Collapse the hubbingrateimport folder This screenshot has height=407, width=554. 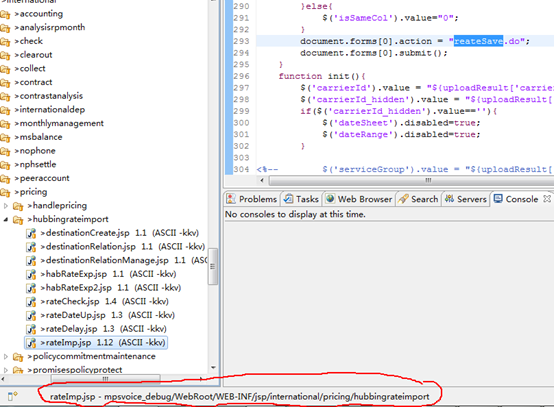click(x=6, y=219)
